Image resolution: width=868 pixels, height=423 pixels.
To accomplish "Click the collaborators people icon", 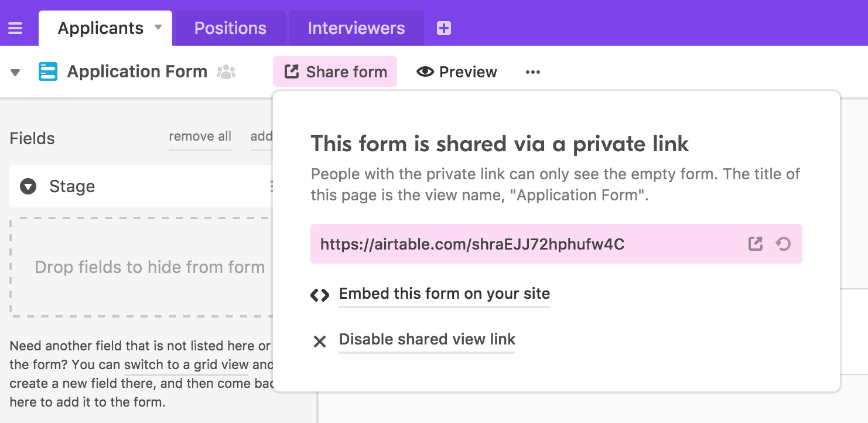I will coord(225,72).
